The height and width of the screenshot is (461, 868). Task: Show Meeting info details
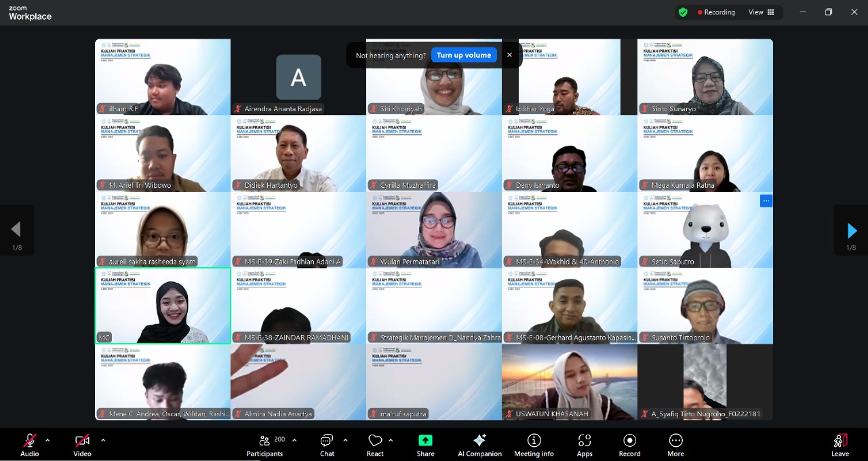click(534, 445)
